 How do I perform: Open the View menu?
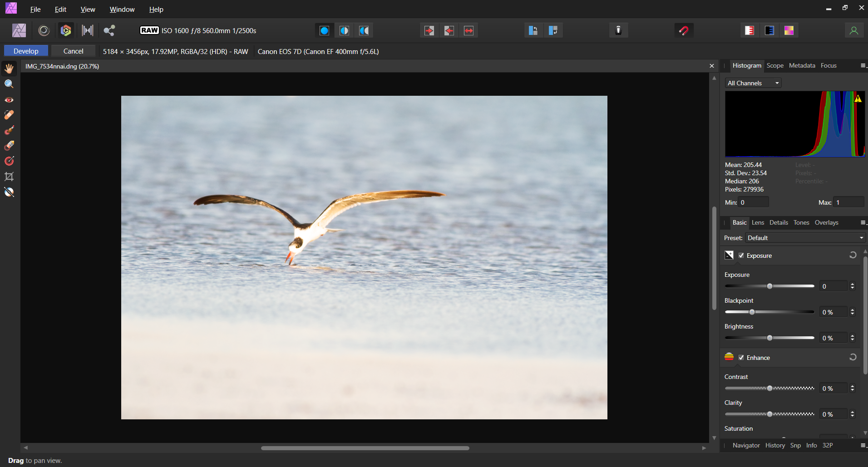[x=88, y=10]
